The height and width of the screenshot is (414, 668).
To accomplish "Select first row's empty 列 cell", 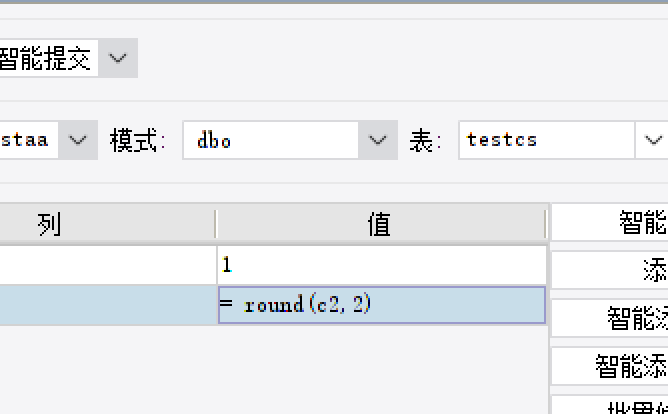I will [108, 265].
